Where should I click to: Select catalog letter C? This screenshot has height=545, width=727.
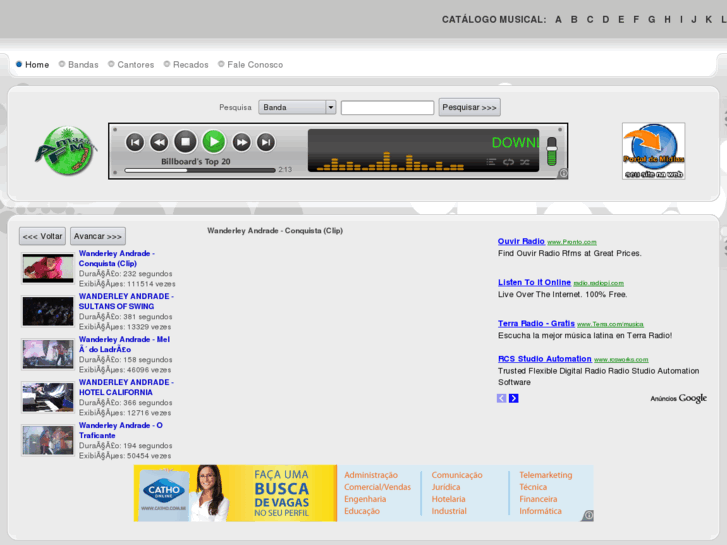click(x=590, y=19)
